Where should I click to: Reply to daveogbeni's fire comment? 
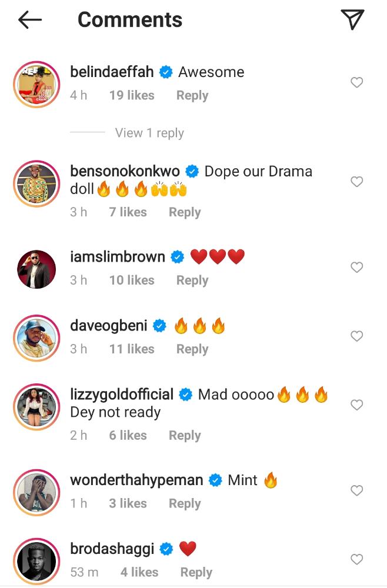click(x=192, y=349)
